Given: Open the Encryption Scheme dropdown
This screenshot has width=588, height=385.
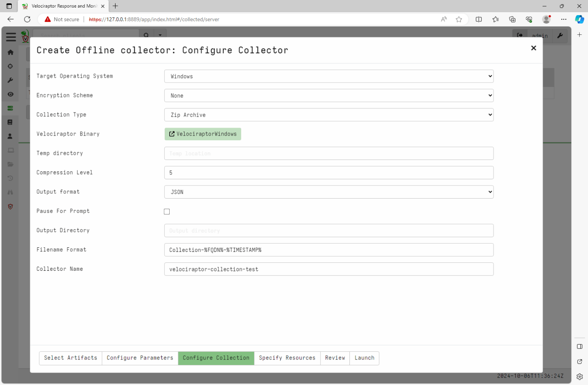Looking at the screenshot, I should [x=329, y=96].
